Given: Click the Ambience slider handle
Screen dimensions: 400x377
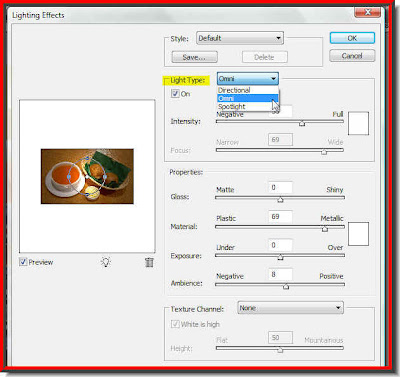Looking at the screenshot, I should tap(286, 286).
